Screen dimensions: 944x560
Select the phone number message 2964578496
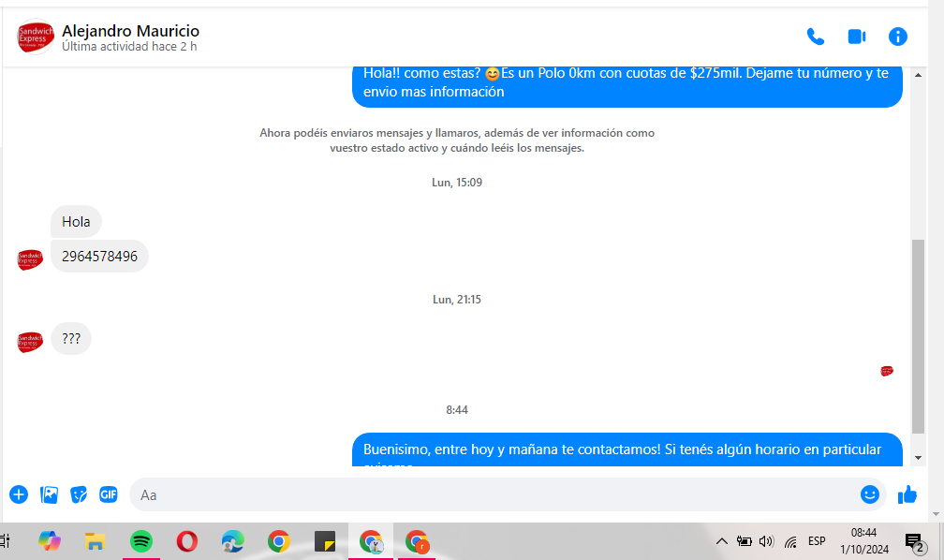(x=99, y=256)
